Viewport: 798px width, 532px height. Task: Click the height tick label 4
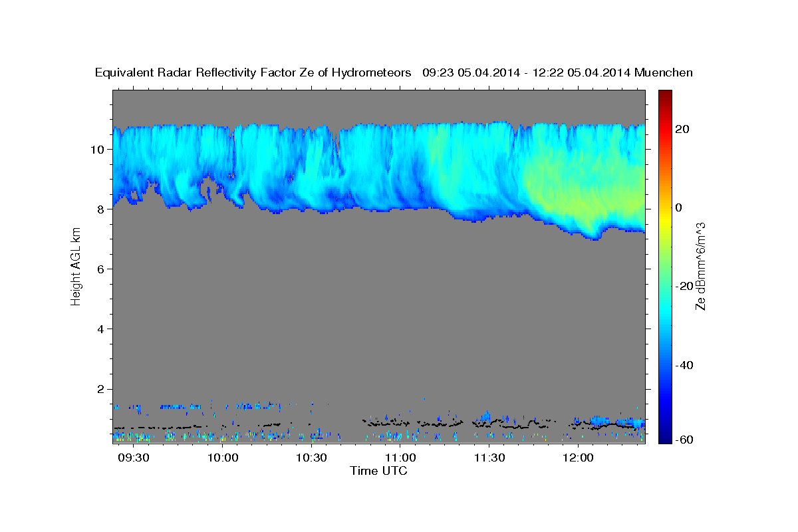coord(101,329)
